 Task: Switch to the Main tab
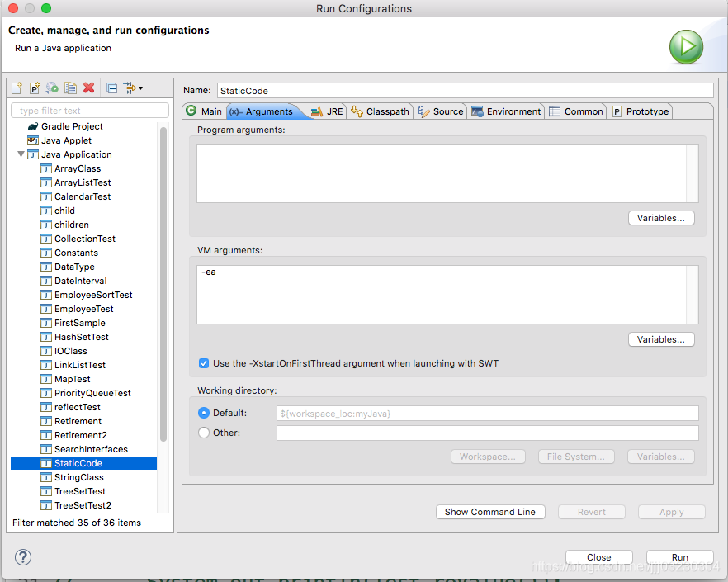pyautogui.click(x=205, y=111)
